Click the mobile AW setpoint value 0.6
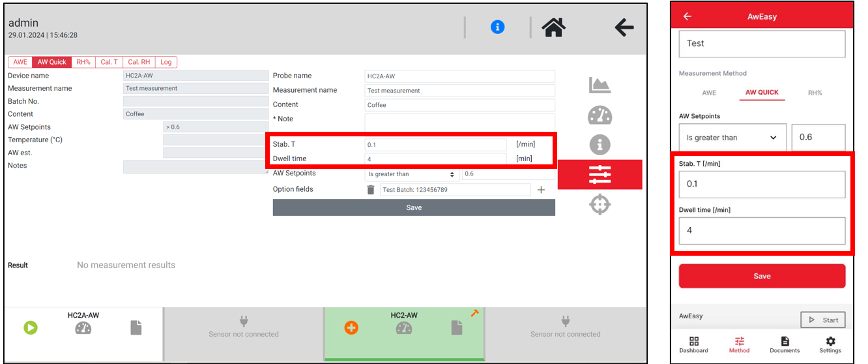Image resolution: width=868 pixels, height=364 pixels. click(x=818, y=138)
